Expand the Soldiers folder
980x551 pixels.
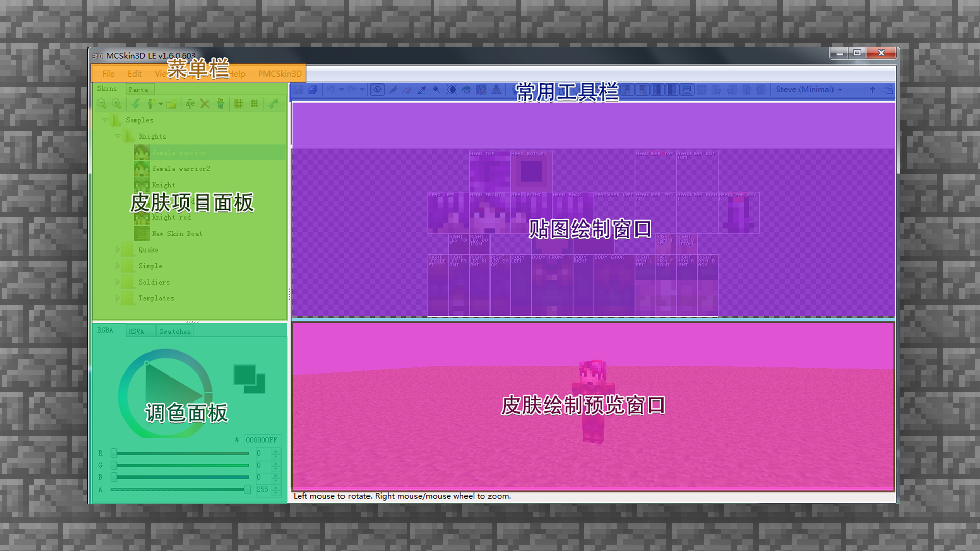[x=118, y=282]
